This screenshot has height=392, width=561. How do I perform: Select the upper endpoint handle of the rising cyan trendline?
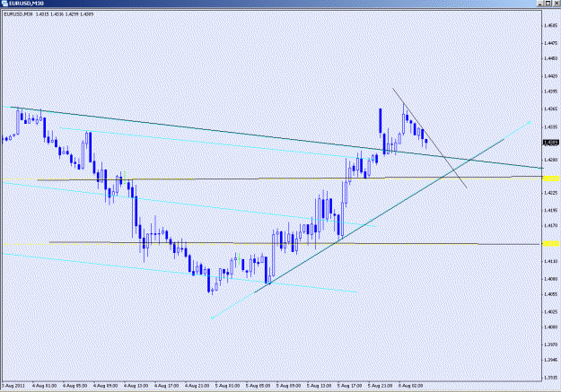click(x=530, y=123)
